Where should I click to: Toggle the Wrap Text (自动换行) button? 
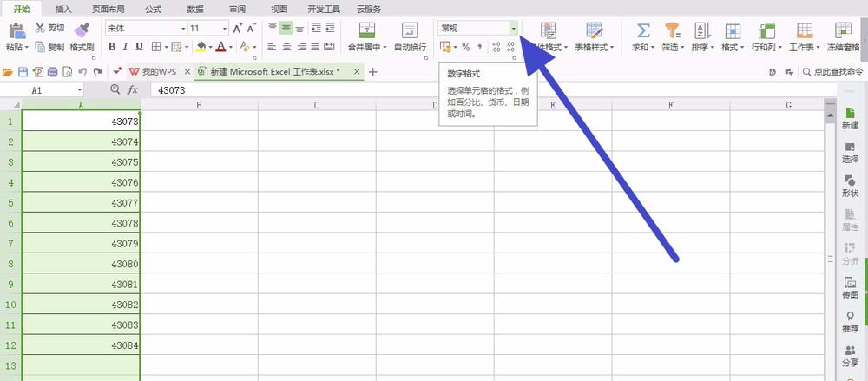point(410,36)
